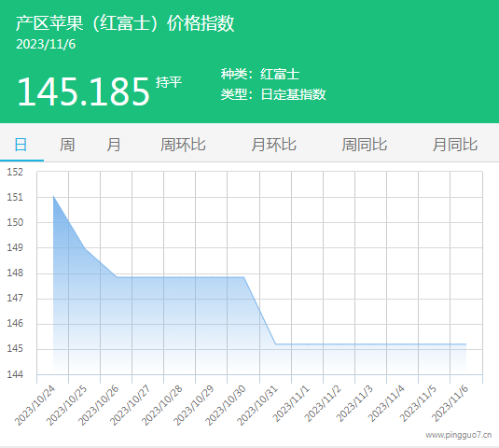Click the 种类: 红富士 label

coord(260,74)
